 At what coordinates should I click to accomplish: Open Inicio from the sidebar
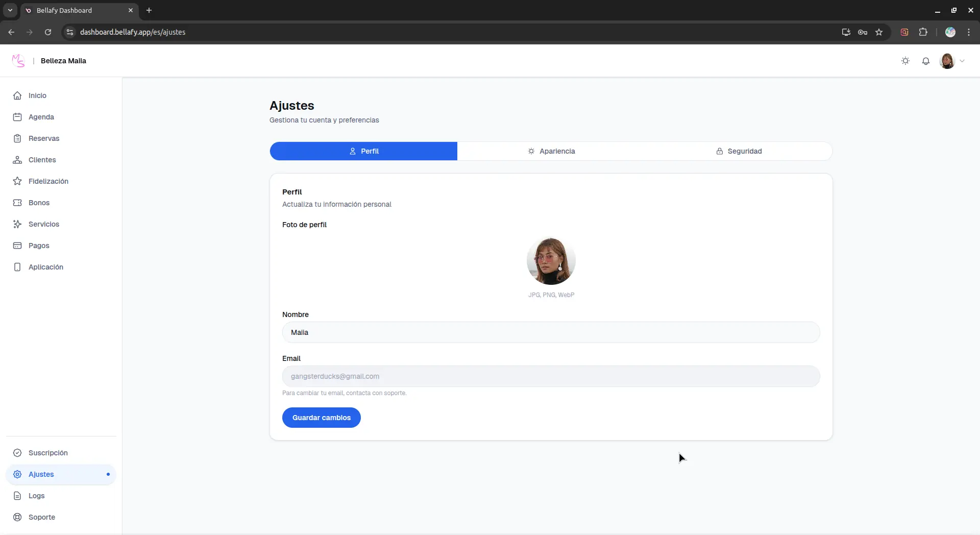click(x=36, y=95)
